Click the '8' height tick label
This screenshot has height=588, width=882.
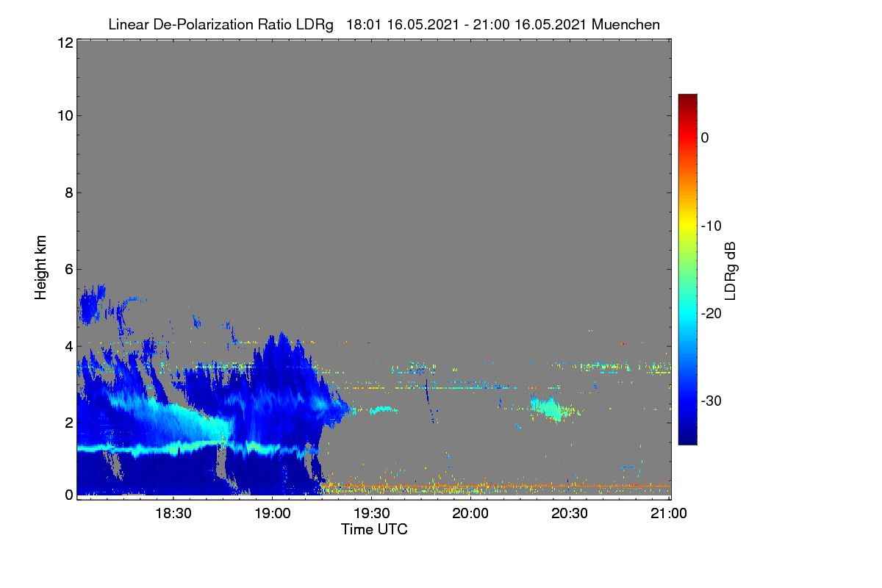(x=68, y=193)
